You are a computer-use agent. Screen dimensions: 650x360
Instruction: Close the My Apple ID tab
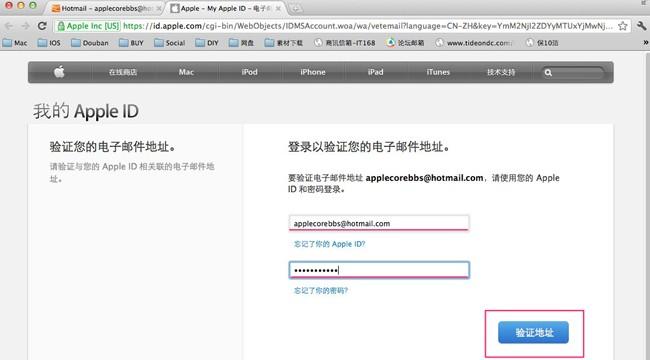pyautogui.click(x=278, y=8)
